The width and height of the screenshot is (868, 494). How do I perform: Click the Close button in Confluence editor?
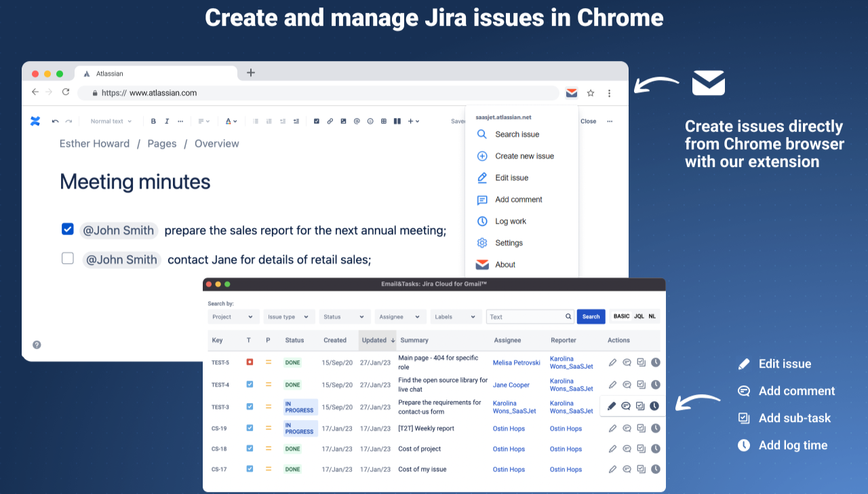click(x=589, y=121)
